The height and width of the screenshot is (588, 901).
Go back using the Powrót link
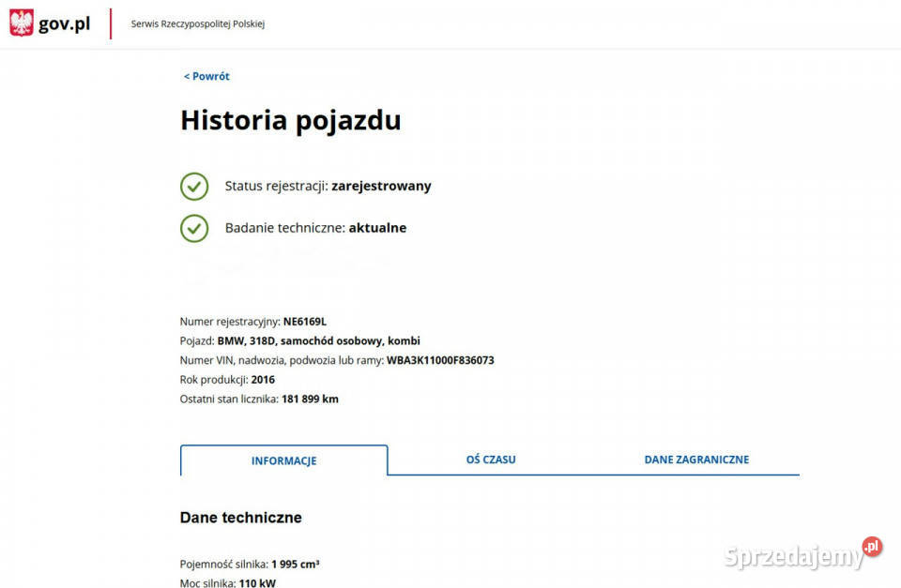coord(206,77)
